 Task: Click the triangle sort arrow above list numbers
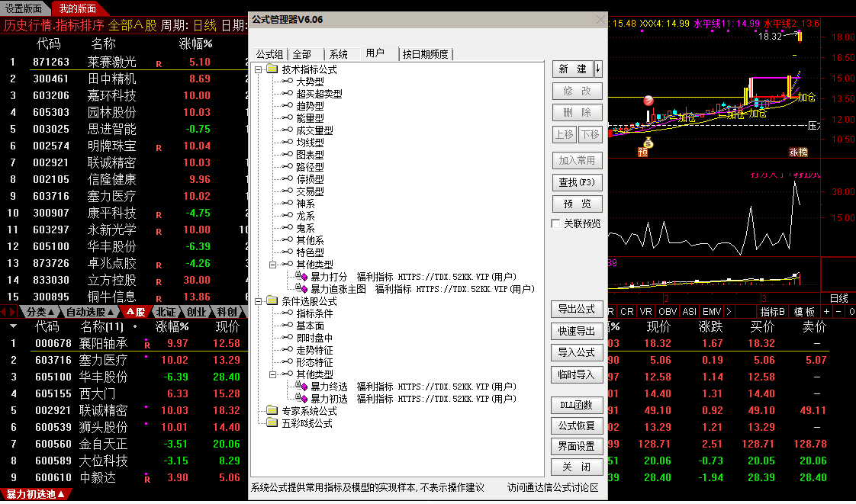tap(13, 326)
